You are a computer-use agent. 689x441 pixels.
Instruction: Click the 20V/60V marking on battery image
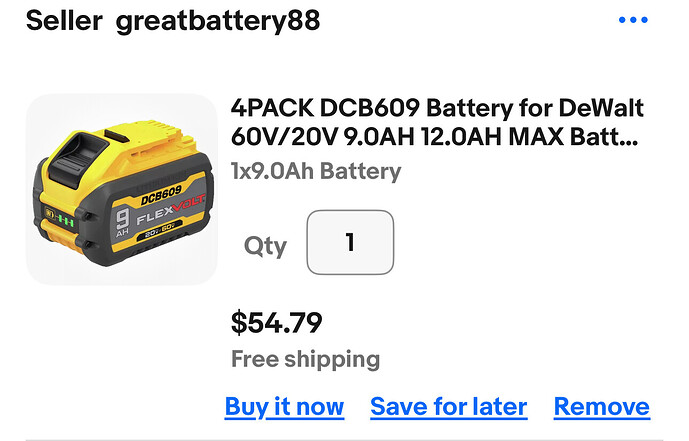[x=160, y=231]
